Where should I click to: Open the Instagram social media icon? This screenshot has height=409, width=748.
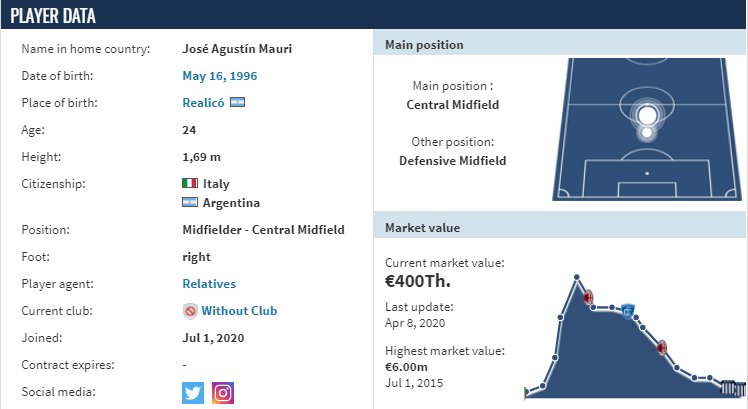(x=223, y=393)
